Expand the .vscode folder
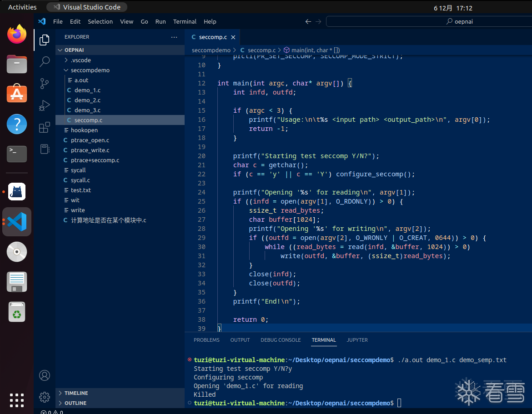The height and width of the screenshot is (414, 532). pos(120,60)
